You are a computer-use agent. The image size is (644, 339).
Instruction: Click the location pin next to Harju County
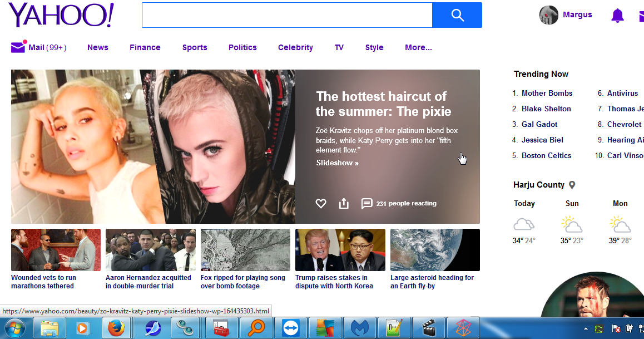pyautogui.click(x=572, y=185)
